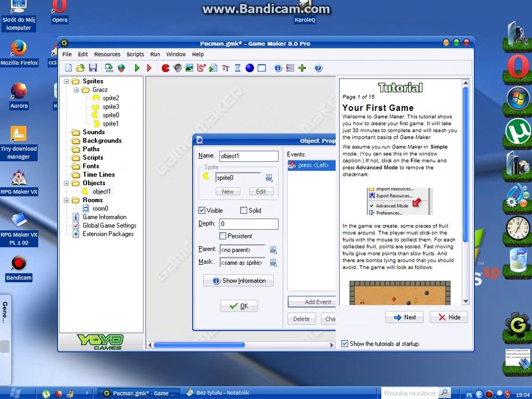Select room0 in resource tree
Viewport: 532px width, 399px height.
pos(100,208)
